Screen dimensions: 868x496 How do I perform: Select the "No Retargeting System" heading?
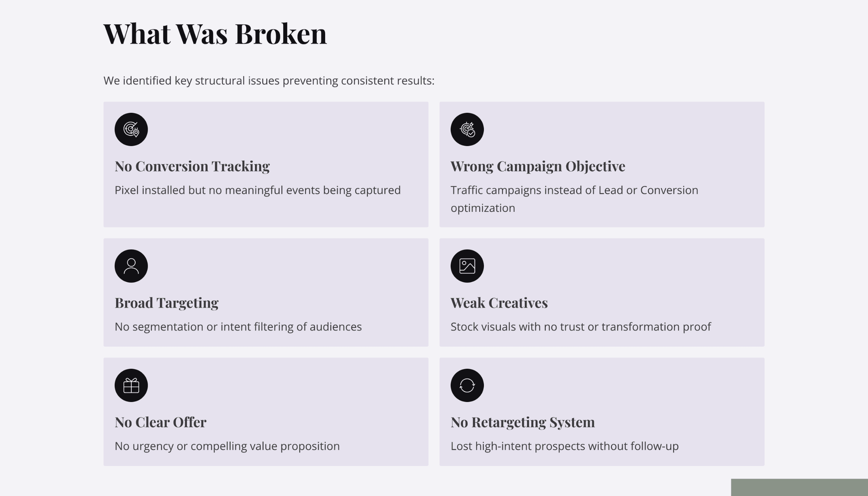[522, 422]
